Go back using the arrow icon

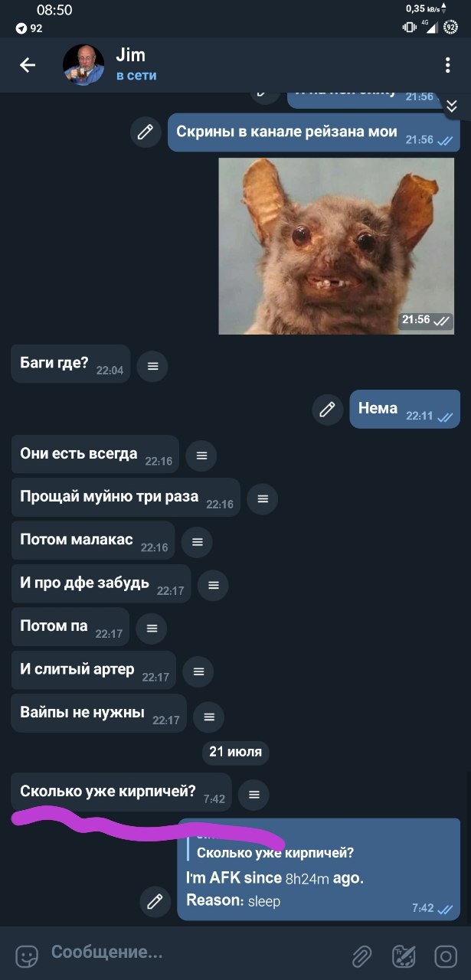click(28, 65)
